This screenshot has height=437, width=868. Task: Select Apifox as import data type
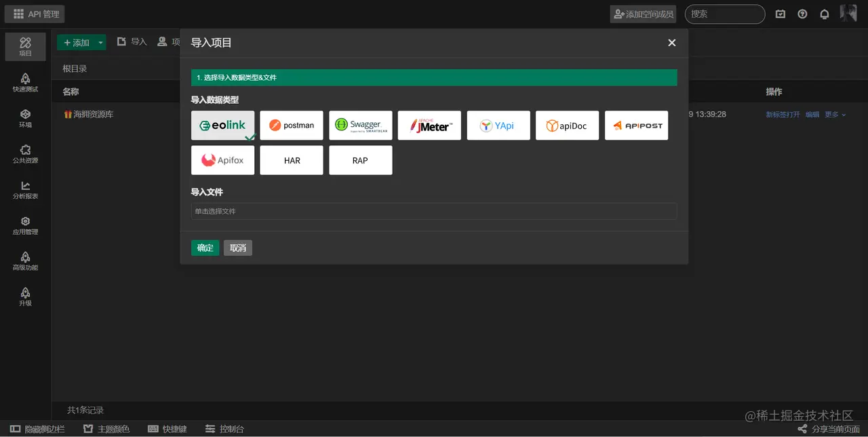[x=223, y=160]
